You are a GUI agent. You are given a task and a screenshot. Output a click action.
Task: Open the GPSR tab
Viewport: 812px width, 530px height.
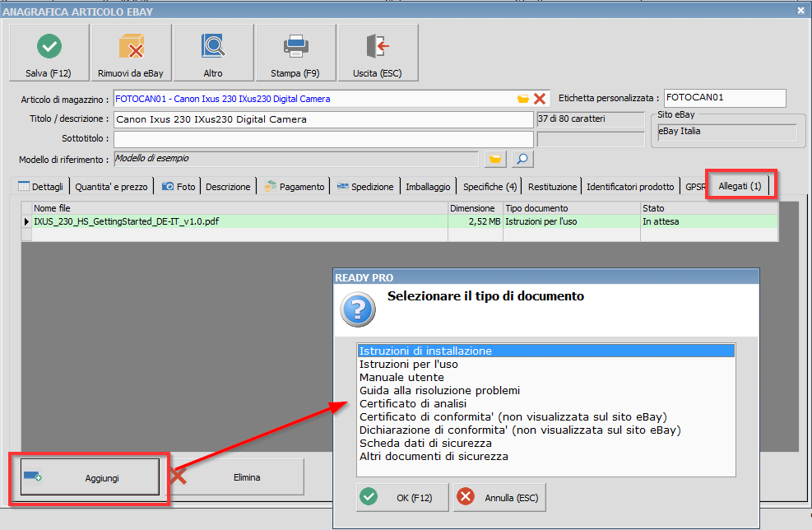click(694, 187)
